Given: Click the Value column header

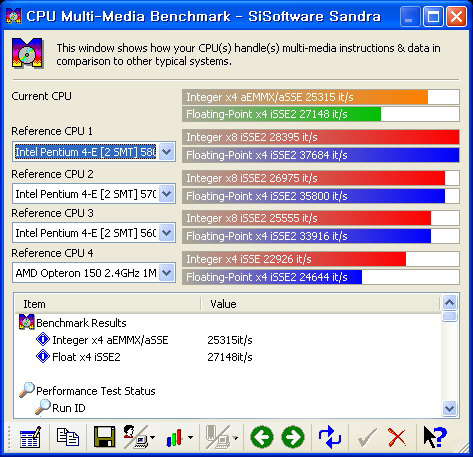Looking at the screenshot, I should pos(321,304).
